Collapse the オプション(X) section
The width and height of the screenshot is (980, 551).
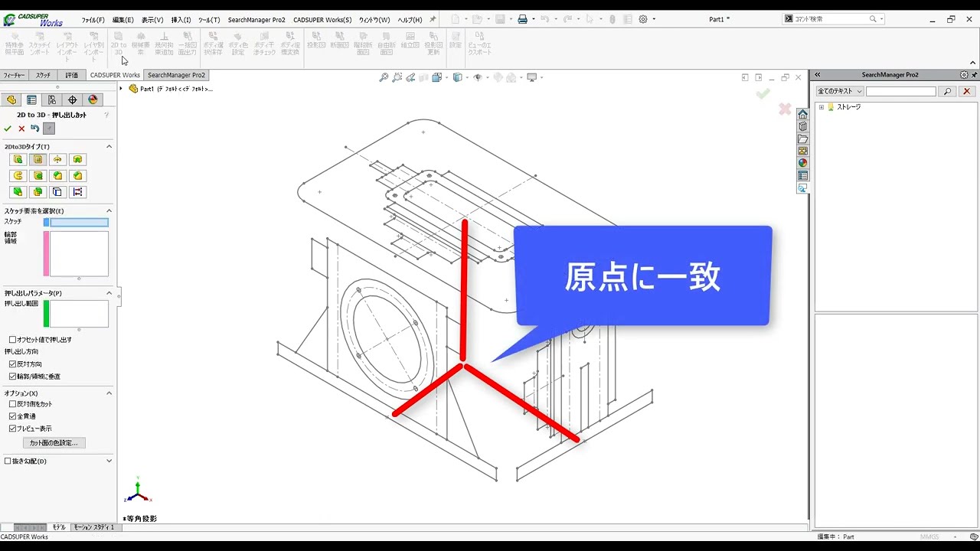(109, 393)
